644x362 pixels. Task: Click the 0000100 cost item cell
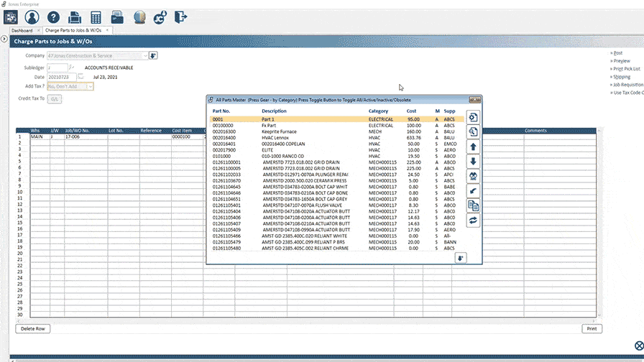pyautogui.click(x=187, y=136)
